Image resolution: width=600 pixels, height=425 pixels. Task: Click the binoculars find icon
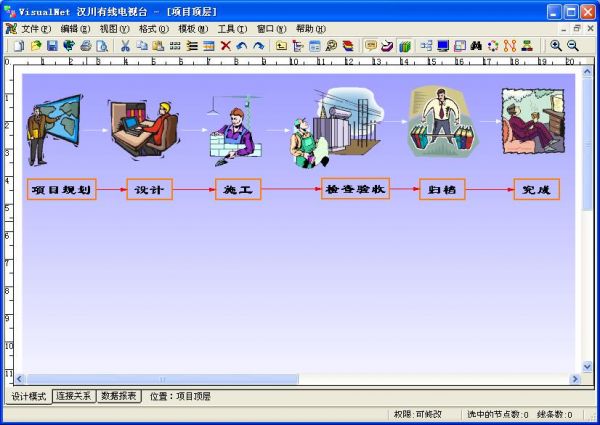[476, 46]
